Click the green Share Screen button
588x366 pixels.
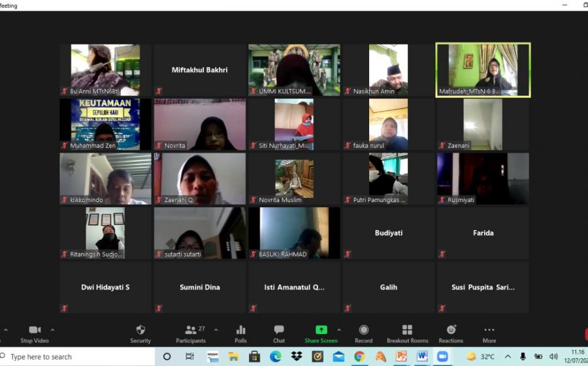click(x=321, y=330)
